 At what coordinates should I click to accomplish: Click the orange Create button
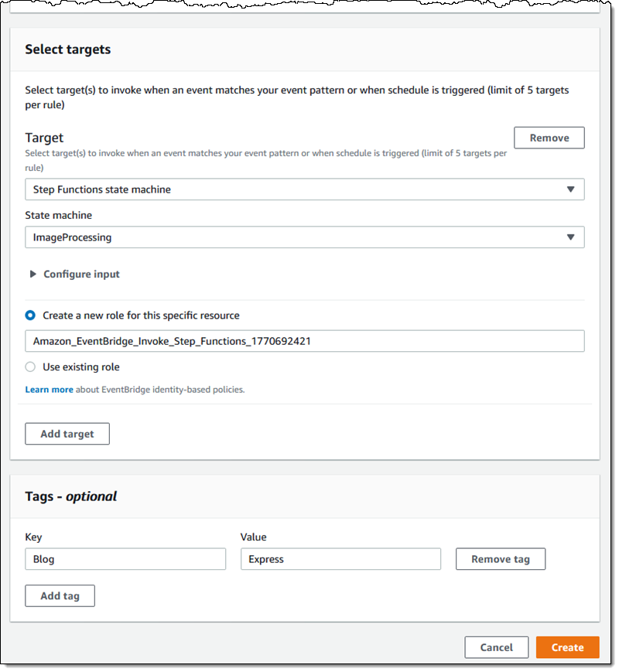coord(567,647)
